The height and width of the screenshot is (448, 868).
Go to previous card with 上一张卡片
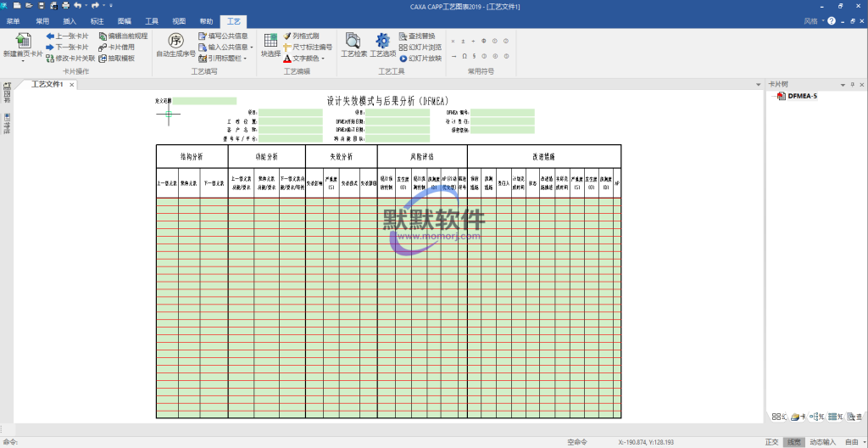click(x=66, y=36)
